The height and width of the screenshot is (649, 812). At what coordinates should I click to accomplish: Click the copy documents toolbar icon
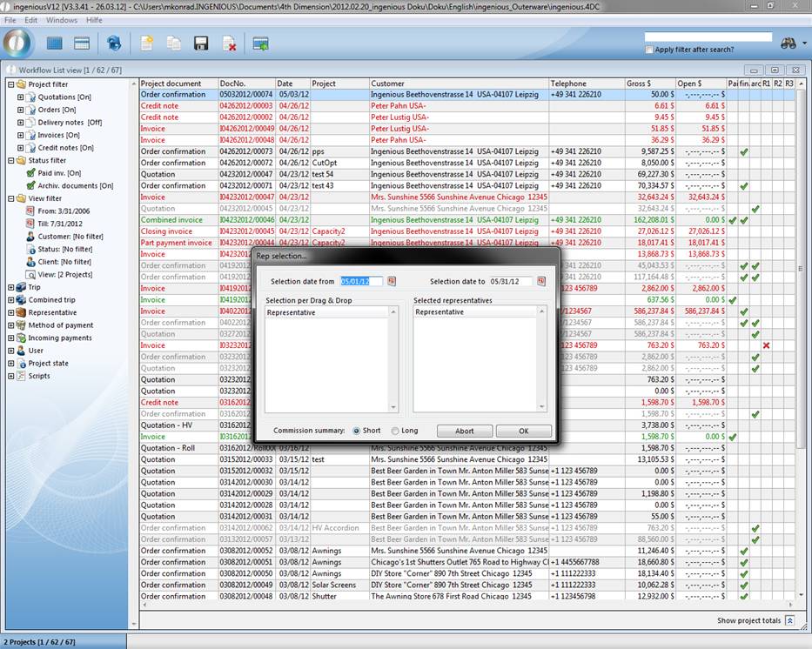(x=174, y=43)
